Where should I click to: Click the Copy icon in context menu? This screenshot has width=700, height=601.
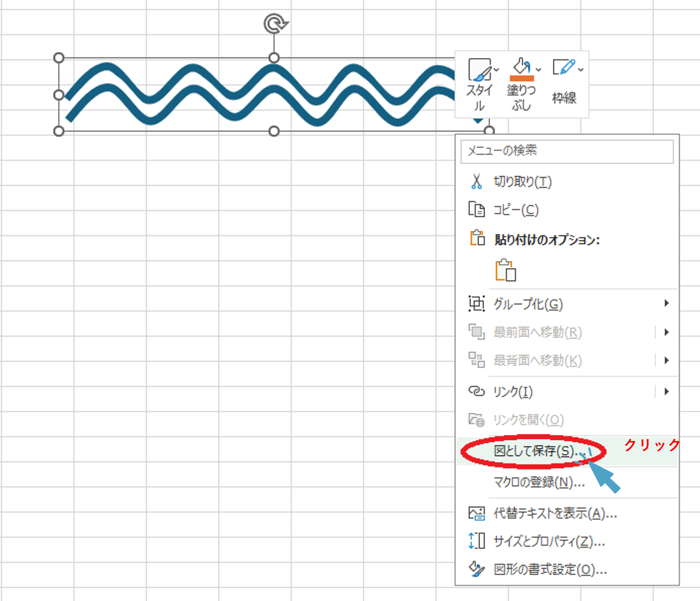click(476, 209)
